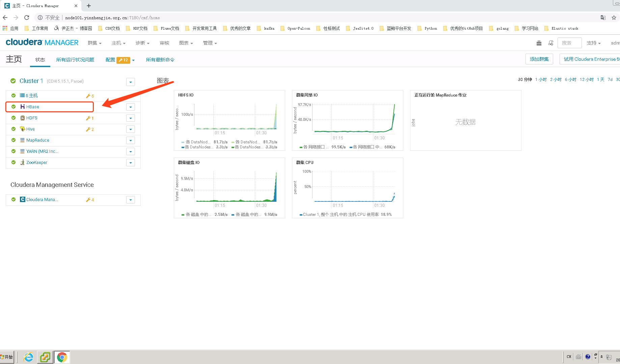
Task: Click inside the 搜索 search field
Action: point(569,43)
